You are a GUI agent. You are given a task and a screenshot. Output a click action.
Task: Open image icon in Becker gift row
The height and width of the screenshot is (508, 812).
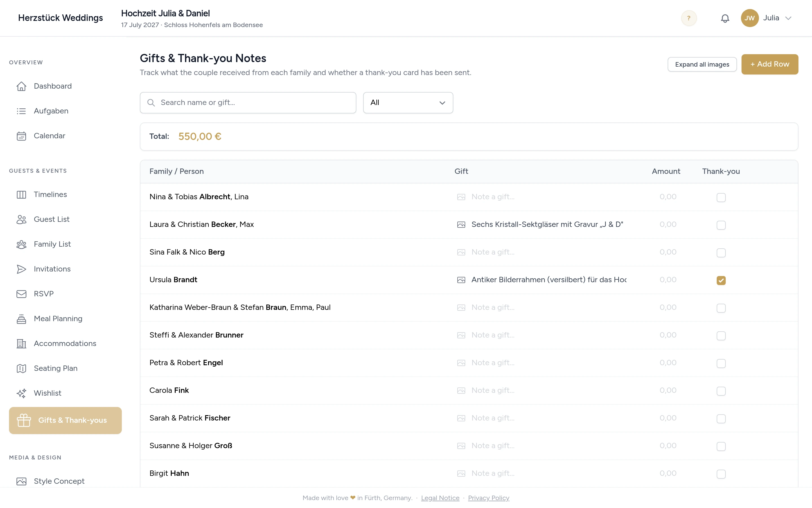461,225
